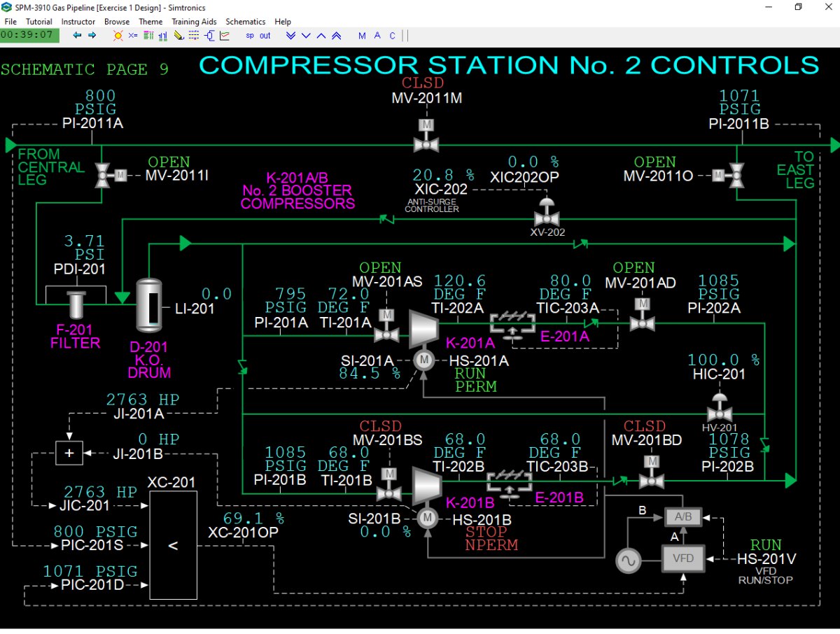840x634 pixels.
Task: Select the MV-201AD discharge valve icon
Action: click(x=642, y=315)
